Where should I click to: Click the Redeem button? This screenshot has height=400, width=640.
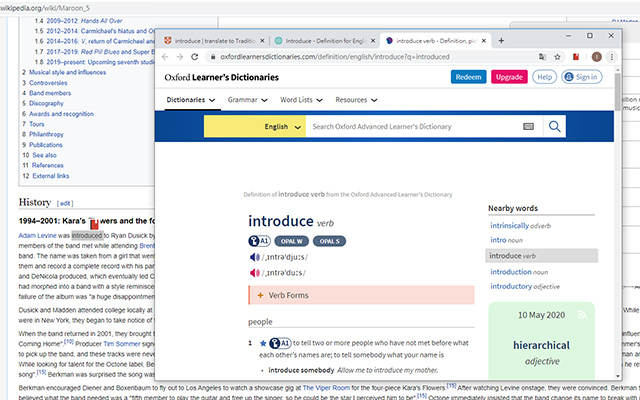point(469,77)
